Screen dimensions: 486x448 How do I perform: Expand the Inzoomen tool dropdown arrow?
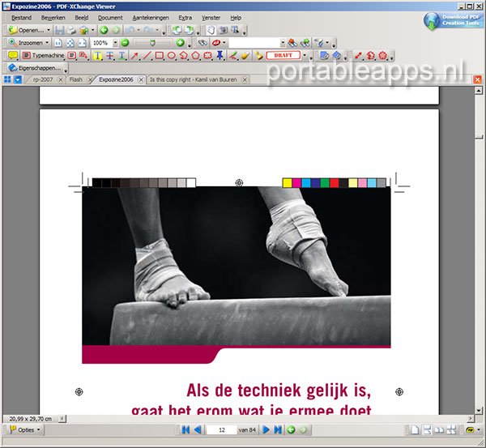pyautogui.click(x=49, y=42)
